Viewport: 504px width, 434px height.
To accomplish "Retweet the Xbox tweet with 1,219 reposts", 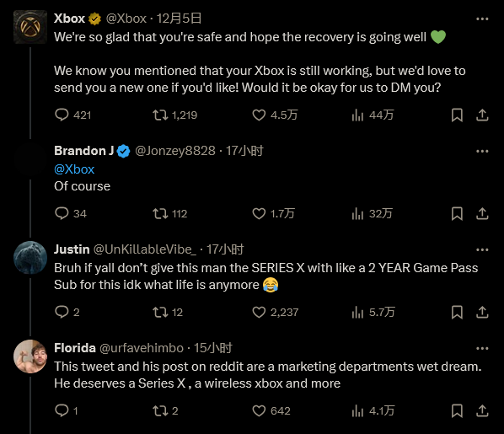I will [x=160, y=115].
